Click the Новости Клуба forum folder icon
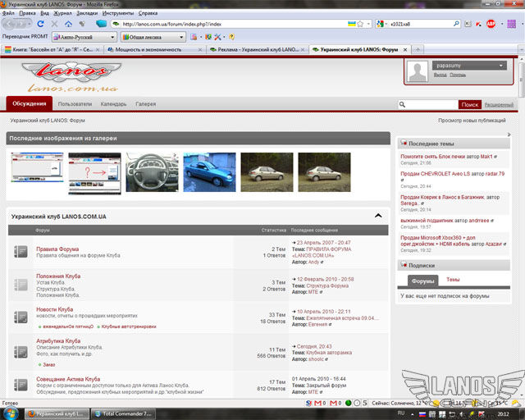The image size is (525, 420). click(21, 316)
